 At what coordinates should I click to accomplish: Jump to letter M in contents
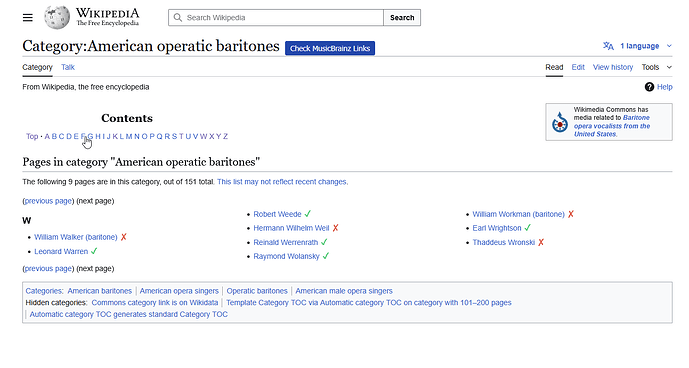[x=129, y=136]
